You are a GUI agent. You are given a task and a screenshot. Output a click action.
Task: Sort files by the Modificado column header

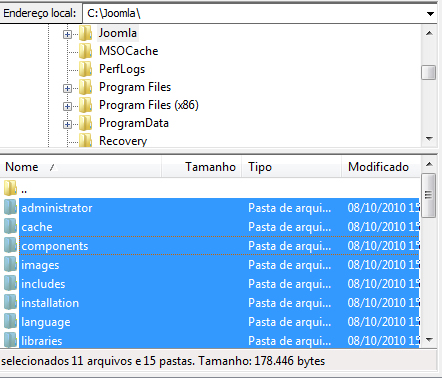(x=381, y=167)
